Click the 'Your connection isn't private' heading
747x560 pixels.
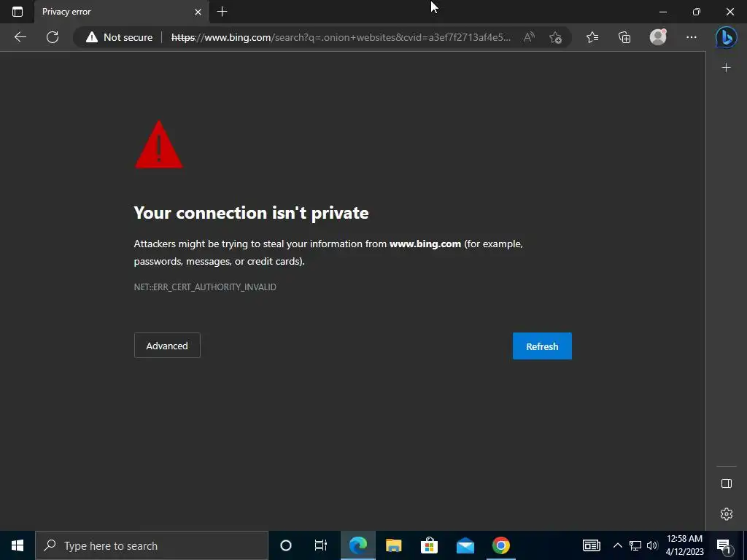click(x=251, y=213)
